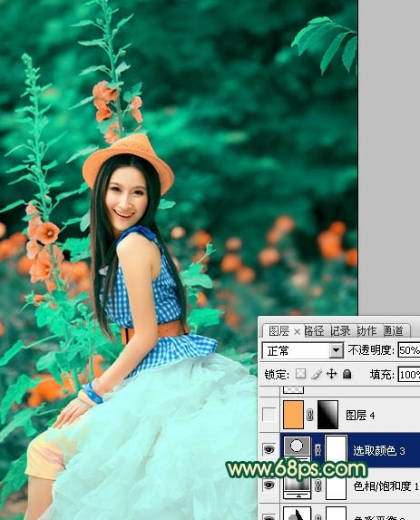The image size is (420, 520).
Task: Show the hidden 图层 4 layer
Action: [x=269, y=415]
